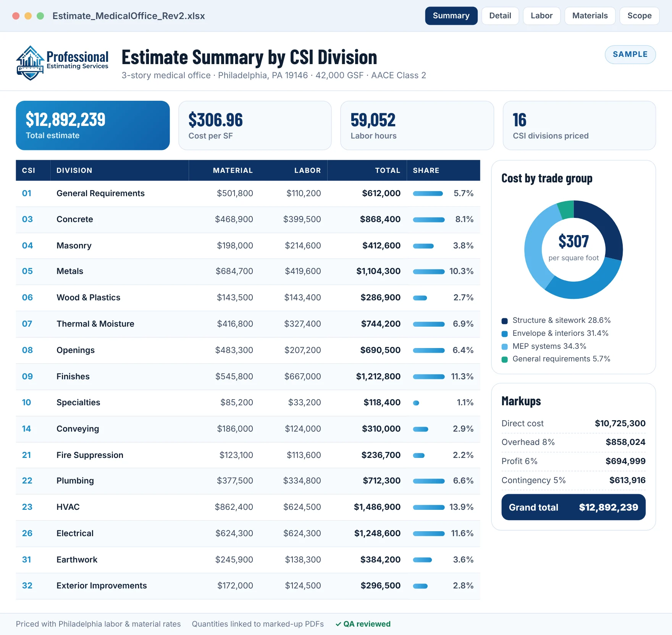672x635 pixels.
Task: Click Electrical share 11.6%
Action: 462,533
